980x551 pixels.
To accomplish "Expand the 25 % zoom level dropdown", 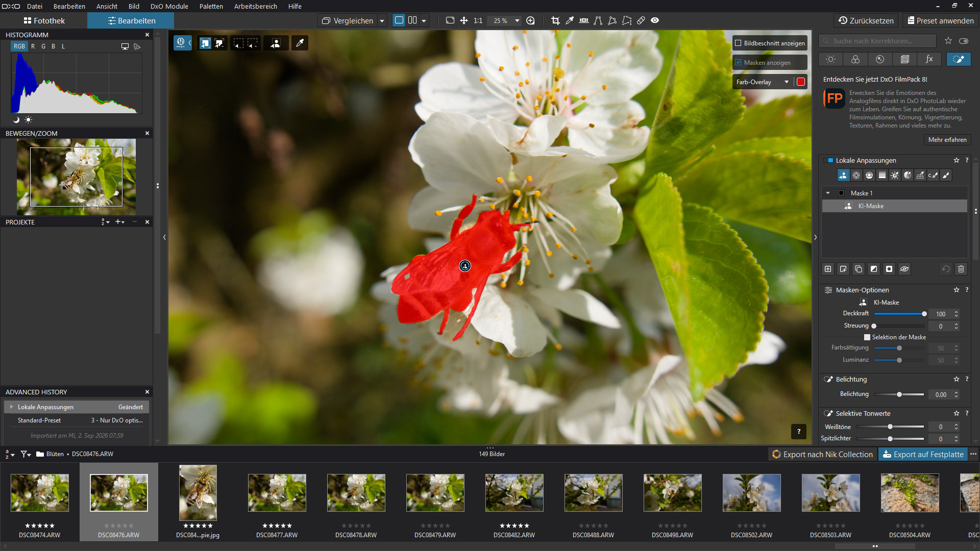I will tap(517, 21).
